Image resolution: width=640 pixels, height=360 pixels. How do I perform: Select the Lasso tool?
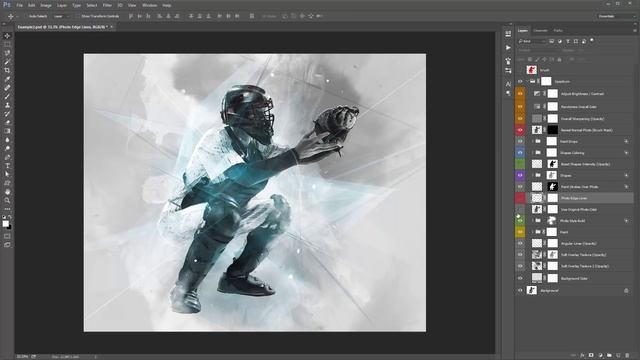pos(7,53)
